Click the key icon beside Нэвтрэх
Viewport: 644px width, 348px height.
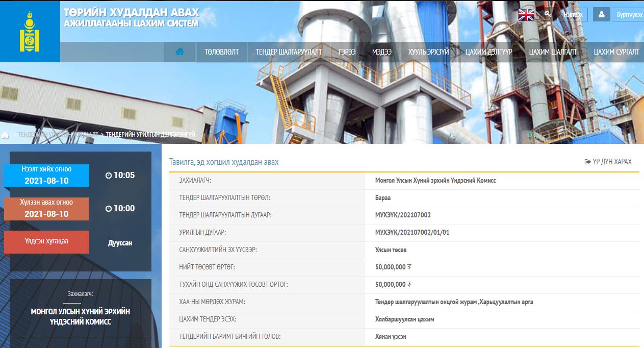tap(548, 14)
